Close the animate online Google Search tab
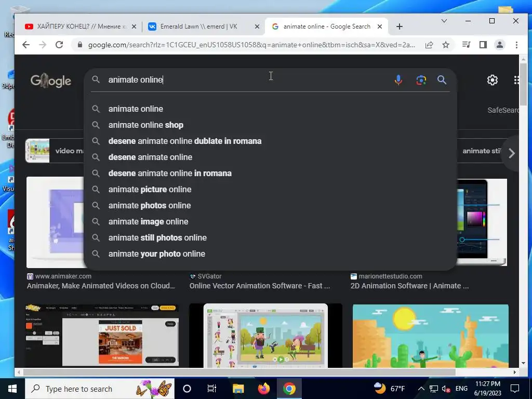This screenshot has height=399, width=532. [380, 26]
